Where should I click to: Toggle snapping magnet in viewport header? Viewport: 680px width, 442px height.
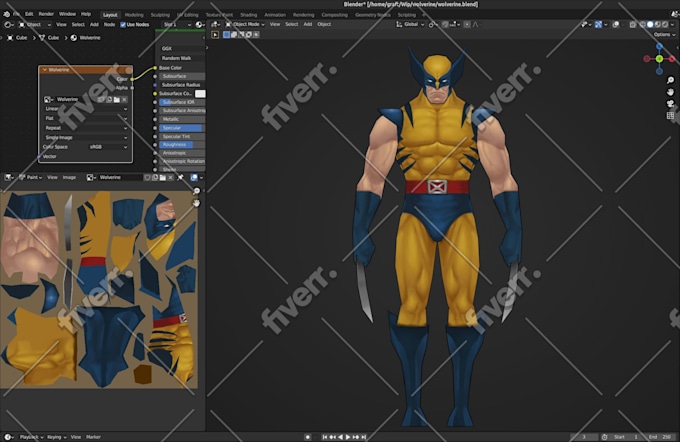coord(445,25)
